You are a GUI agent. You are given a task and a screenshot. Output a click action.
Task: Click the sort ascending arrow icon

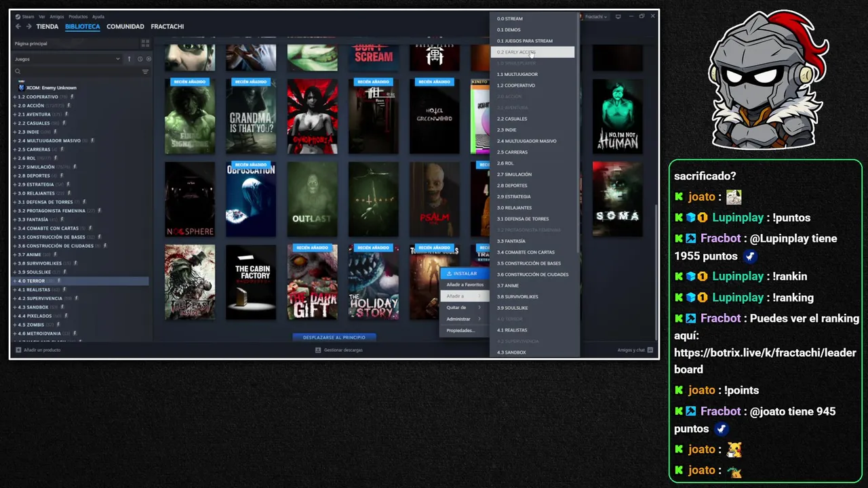pyautogui.click(x=129, y=59)
